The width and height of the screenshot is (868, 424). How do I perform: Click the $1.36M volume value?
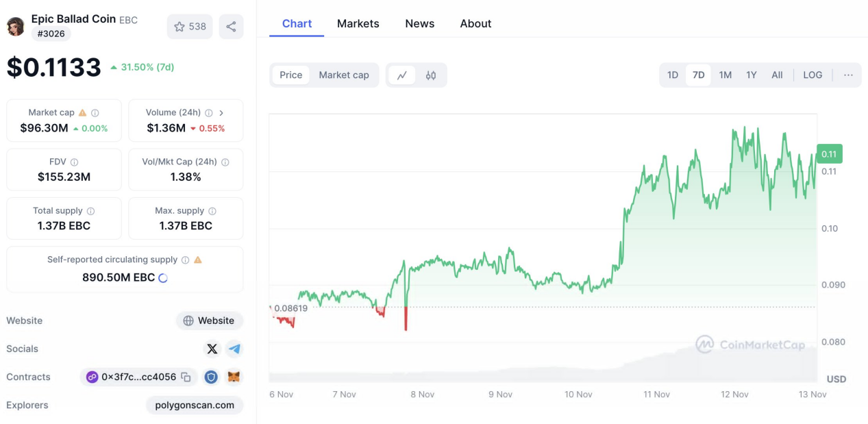pyautogui.click(x=166, y=128)
